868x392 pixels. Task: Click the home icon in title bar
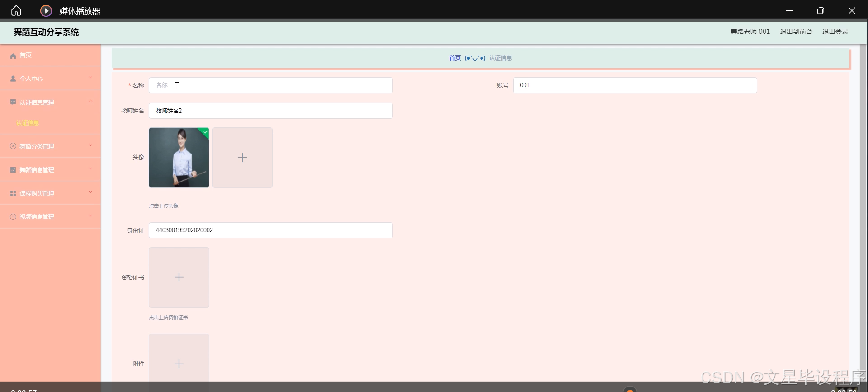pyautogui.click(x=16, y=10)
